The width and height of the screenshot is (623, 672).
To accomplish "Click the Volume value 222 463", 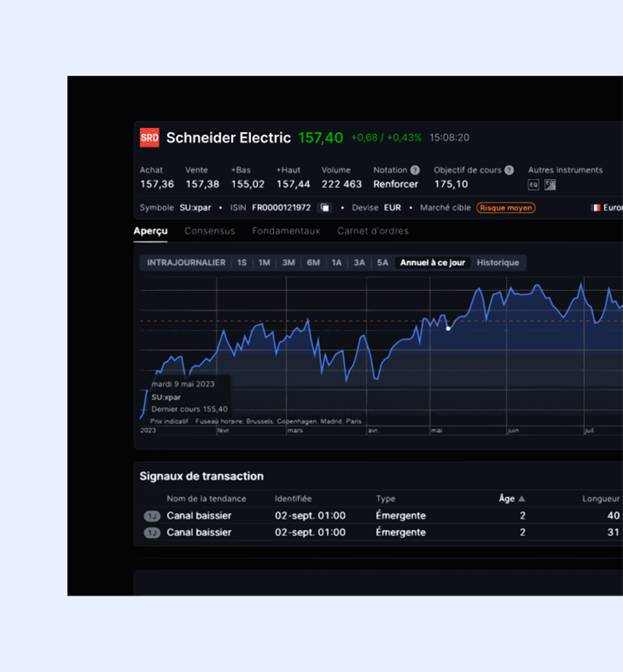I will 342,184.
